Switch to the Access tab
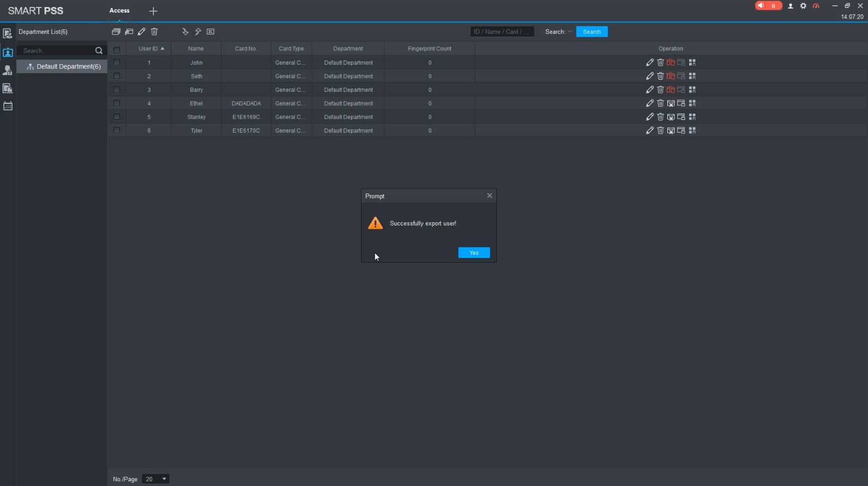868x486 pixels. coord(119,11)
